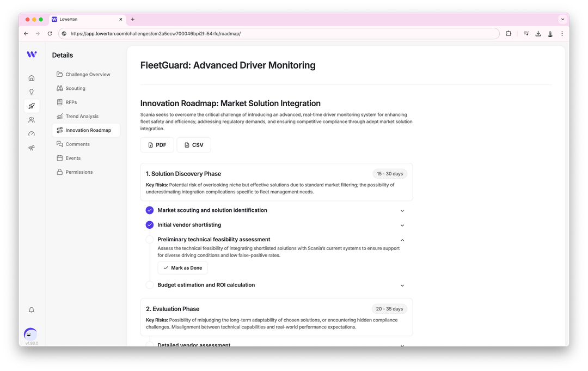The width and height of the screenshot is (588, 371).
Task: Uncheck Market scouting and solution identification
Action: pyautogui.click(x=150, y=210)
